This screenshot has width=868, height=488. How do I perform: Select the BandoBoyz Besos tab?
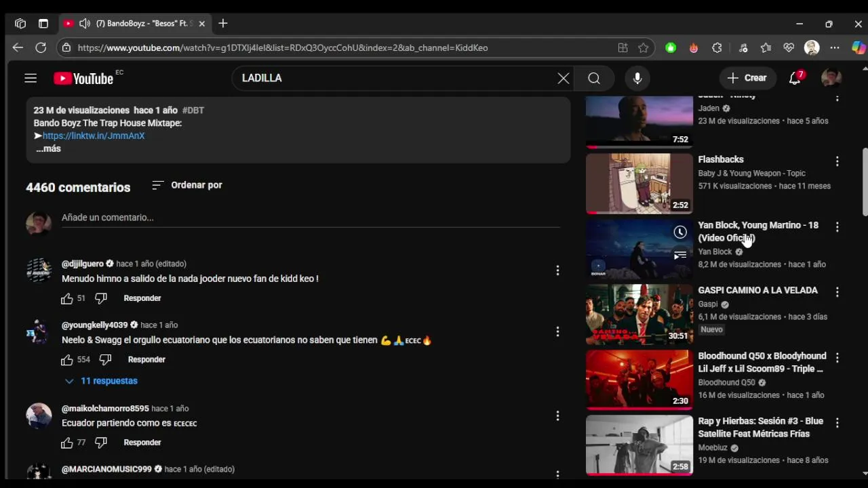135,24
